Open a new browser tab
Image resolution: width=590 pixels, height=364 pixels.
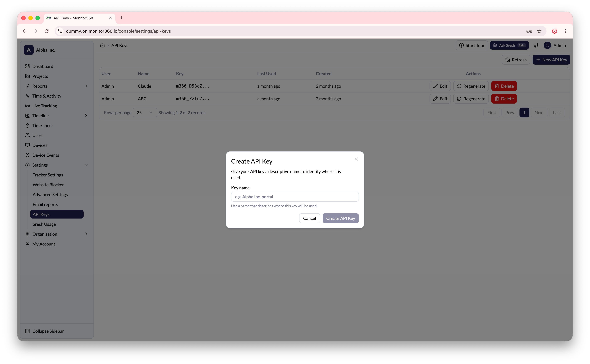(x=121, y=18)
